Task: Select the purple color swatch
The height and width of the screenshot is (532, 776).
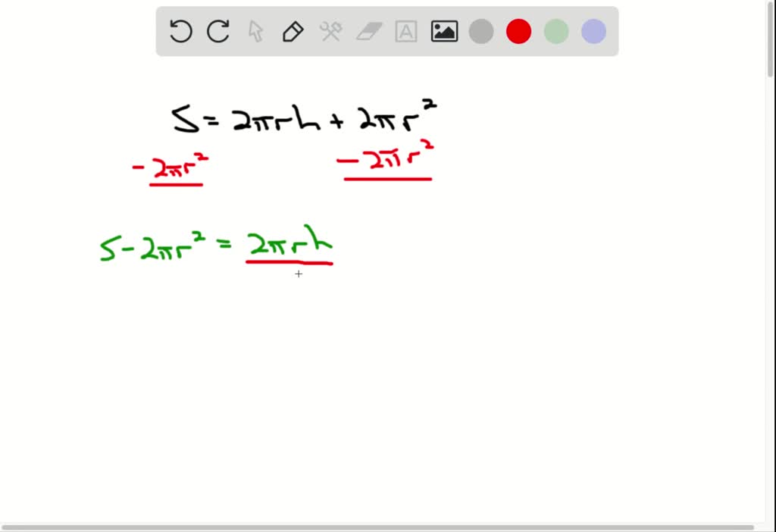Action: pyautogui.click(x=593, y=31)
